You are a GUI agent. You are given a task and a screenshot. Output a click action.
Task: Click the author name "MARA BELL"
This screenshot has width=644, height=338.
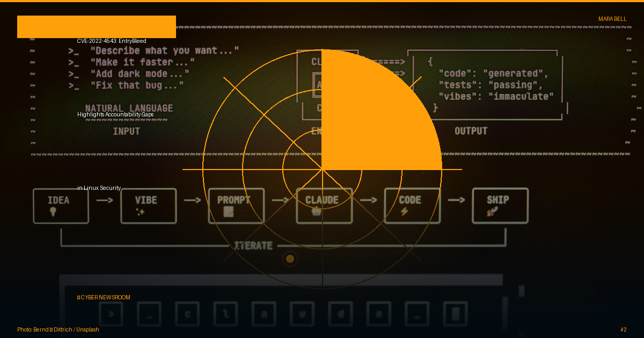[612, 19]
